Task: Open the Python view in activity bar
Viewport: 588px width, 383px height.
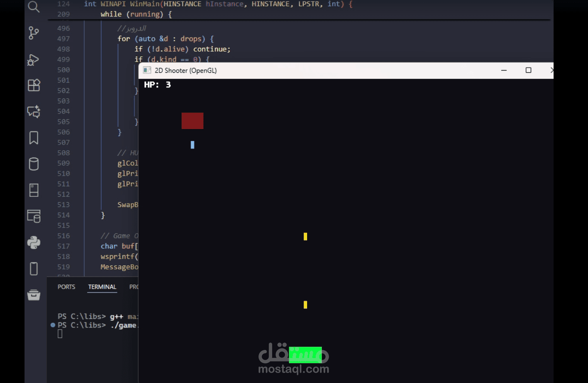Action: point(34,242)
